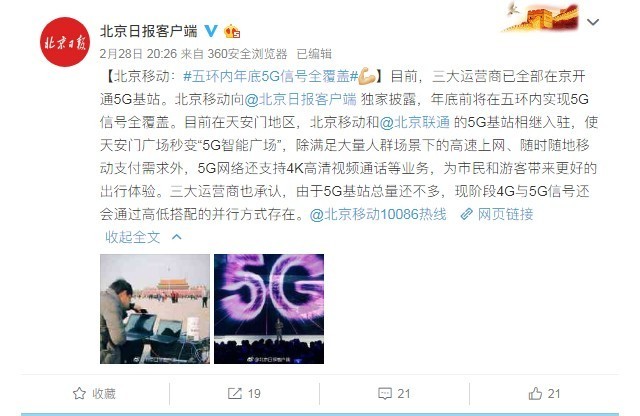Click the collapse arrow next to 收起全文

point(177,237)
